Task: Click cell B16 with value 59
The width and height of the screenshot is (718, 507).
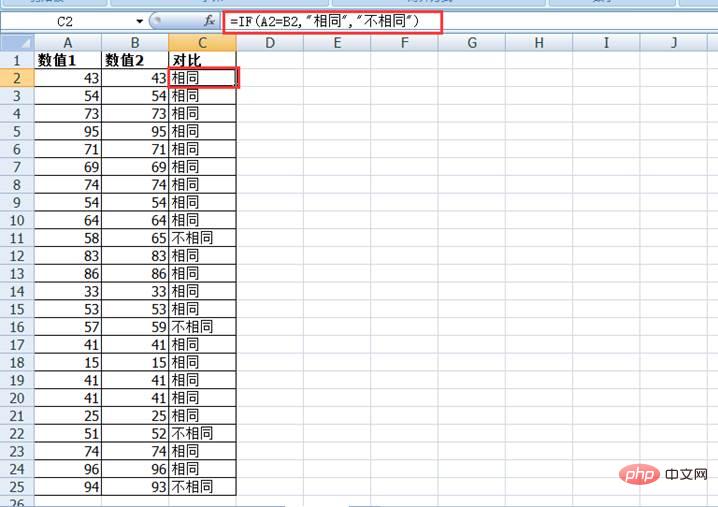Action: pyautogui.click(x=135, y=327)
